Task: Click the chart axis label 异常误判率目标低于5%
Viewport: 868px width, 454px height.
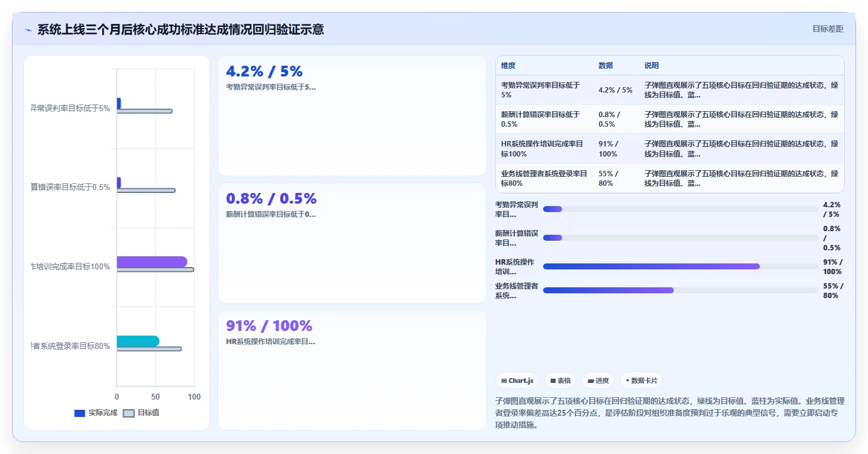Action: [70, 108]
